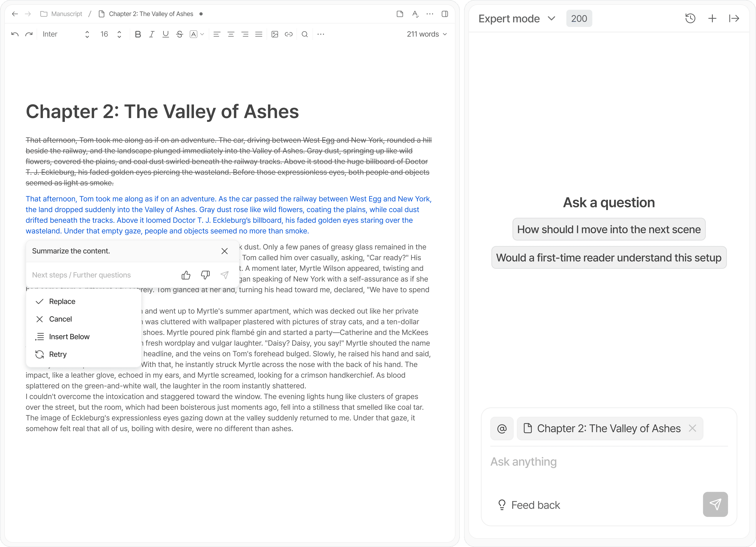Choose Insert Below option
The image size is (756, 547).
point(69,337)
